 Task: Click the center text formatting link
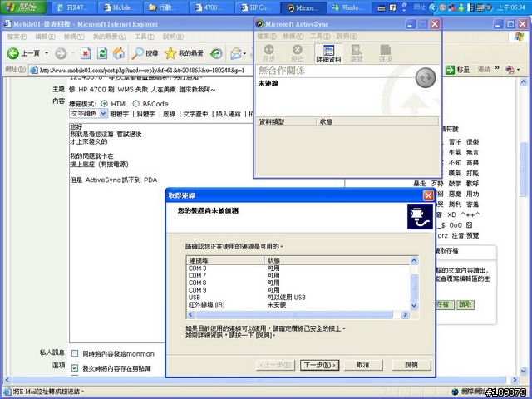pyautogui.click(x=195, y=114)
